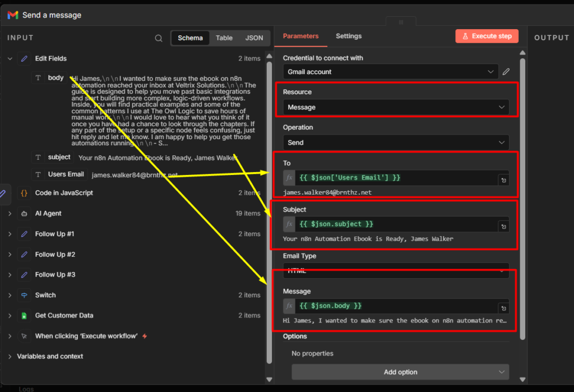Open the Settings tab
This screenshot has height=392, width=574.
[348, 35]
